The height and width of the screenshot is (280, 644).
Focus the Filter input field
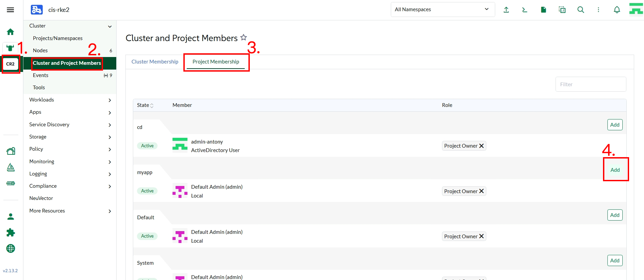591,84
